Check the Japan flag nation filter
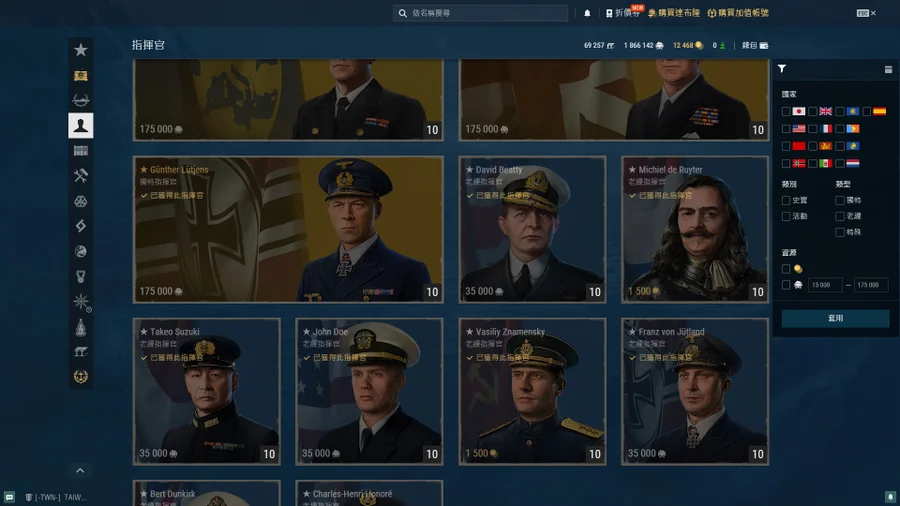900x506 pixels. coord(786,112)
